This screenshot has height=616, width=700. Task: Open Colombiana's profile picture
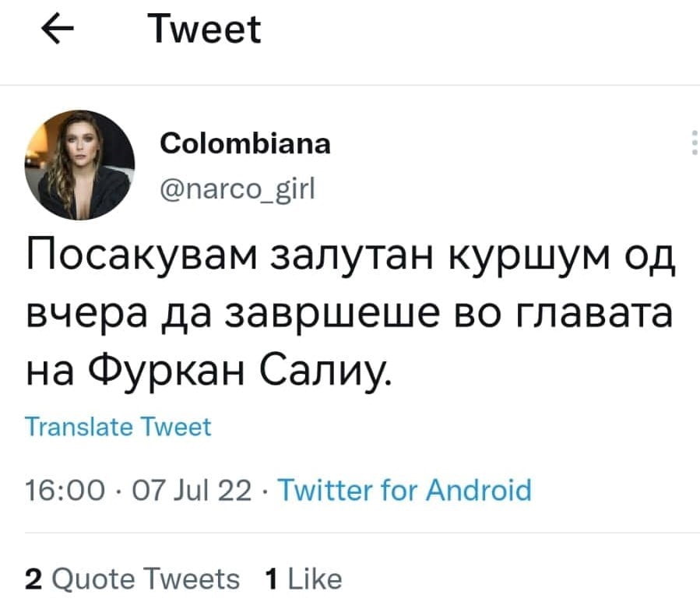[80, 165]
